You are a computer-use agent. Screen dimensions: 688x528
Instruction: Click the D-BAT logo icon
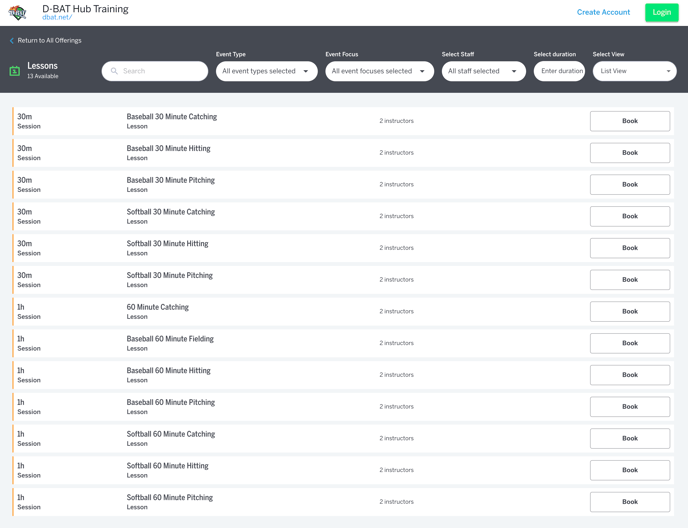pyautogui.click(x=18, y=12)
